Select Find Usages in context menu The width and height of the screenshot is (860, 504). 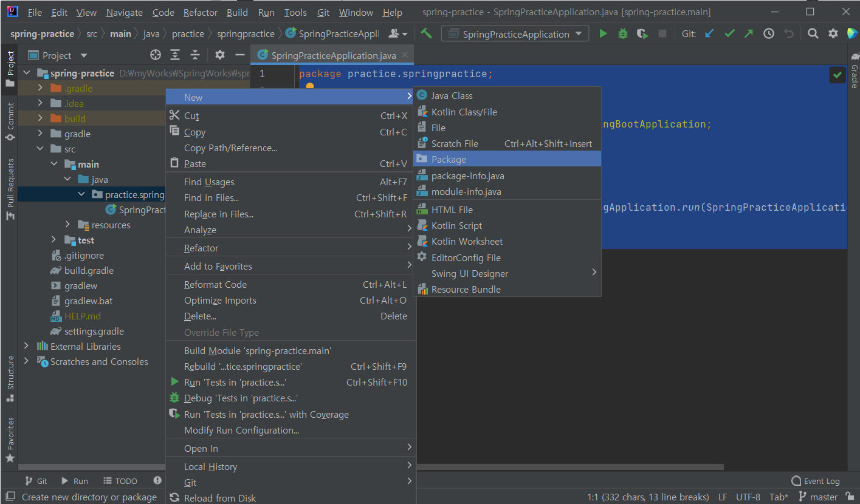click(291, 182)
